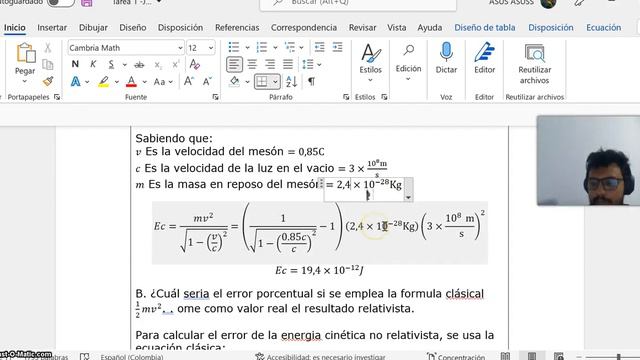
Task: Open borders dropdown arrow
Action: tap(276, 82)
